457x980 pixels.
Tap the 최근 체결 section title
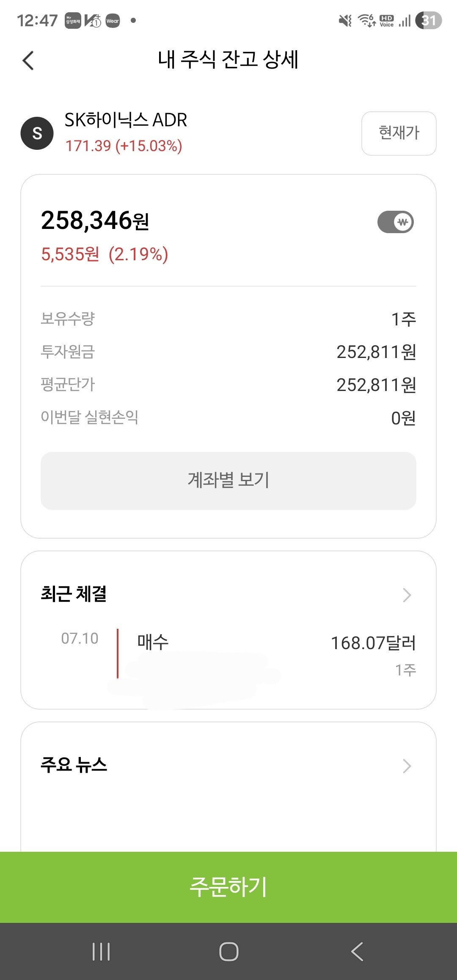[74, 594]
